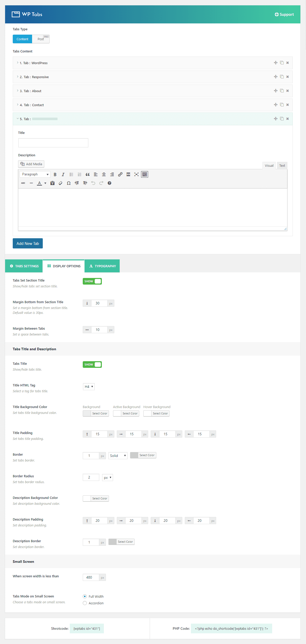Switch to Tabs Settings section

point(24,266)
